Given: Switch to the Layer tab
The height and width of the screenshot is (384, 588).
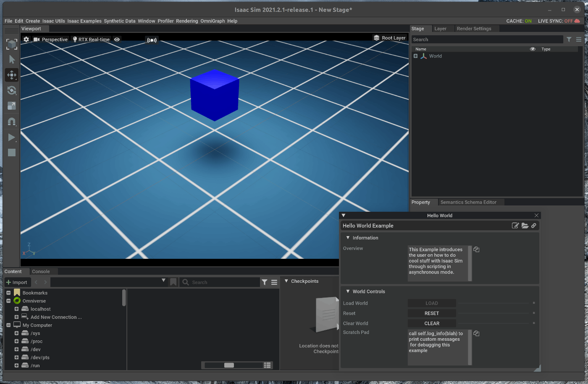Looking at the screenshot, I should pyautogui.click(x=441, y=29).
